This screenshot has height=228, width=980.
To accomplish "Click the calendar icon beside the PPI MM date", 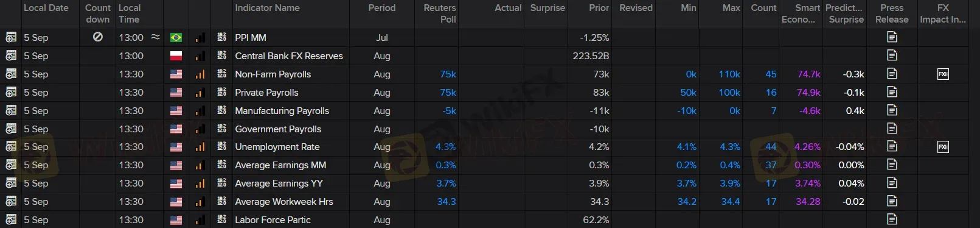I will (10, 37).
